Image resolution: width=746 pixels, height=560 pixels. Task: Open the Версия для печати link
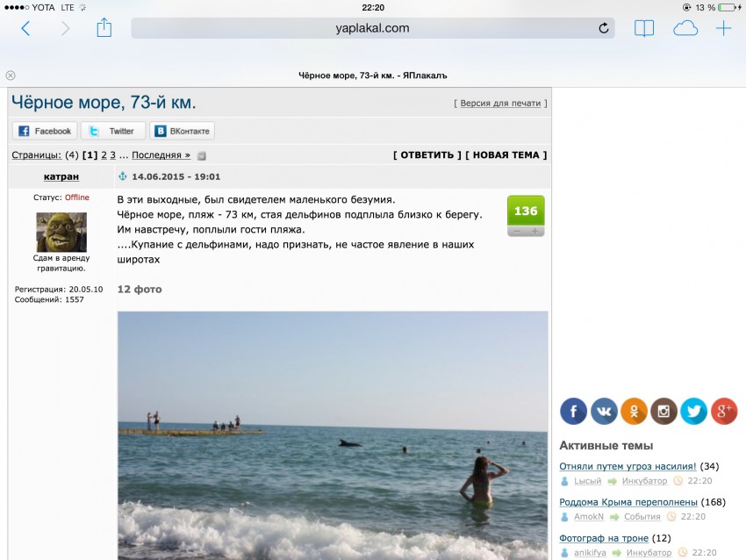click(500, 104)
